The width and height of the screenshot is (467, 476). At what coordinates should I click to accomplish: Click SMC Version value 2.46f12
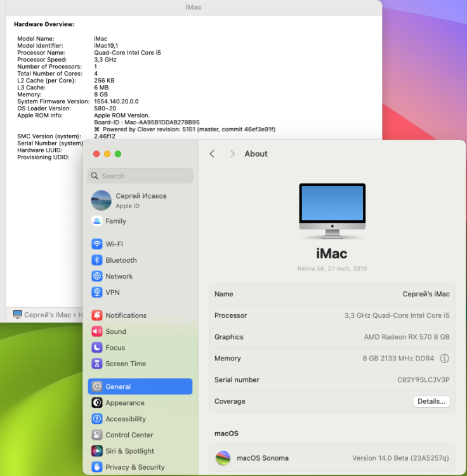tap(105, 136)
